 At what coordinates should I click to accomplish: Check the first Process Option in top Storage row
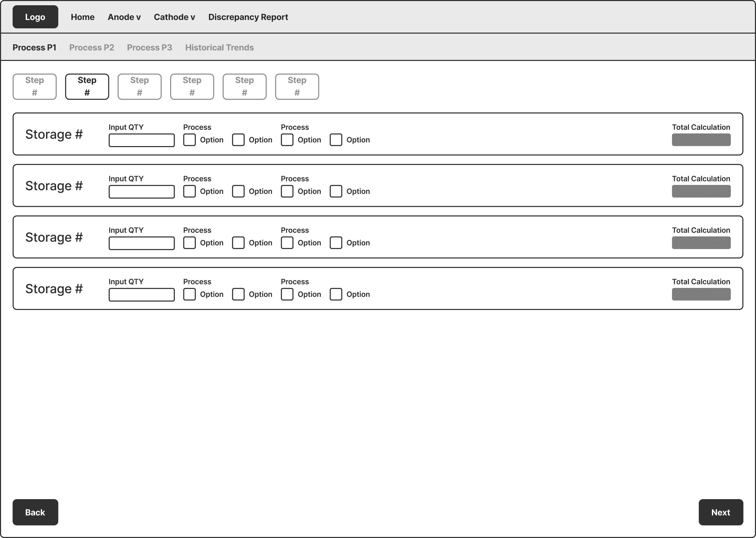tap(189, 139)
